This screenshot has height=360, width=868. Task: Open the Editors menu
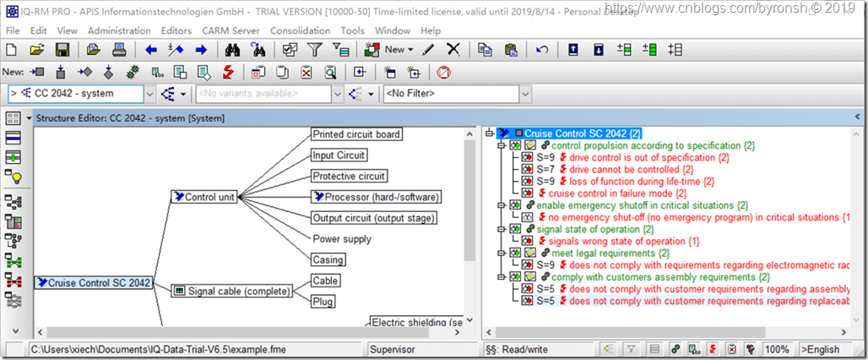[176, 30]
